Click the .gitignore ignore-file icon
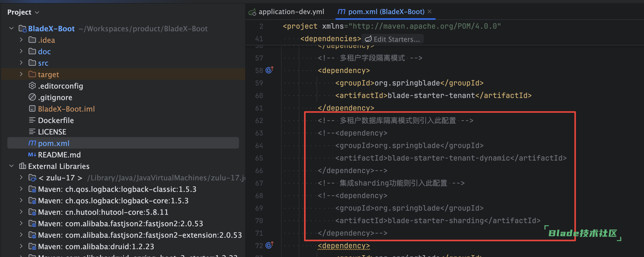644x257 pixels. 32,97
